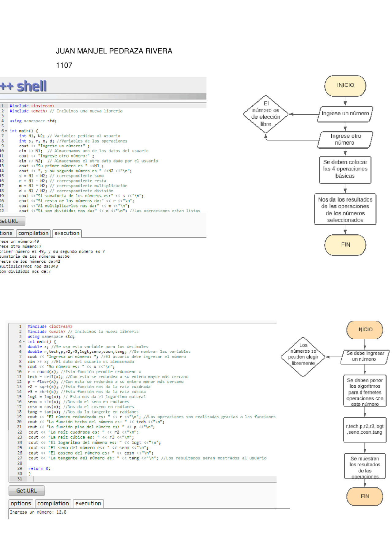This screenshot has height=555, width=392.
Task: Select the yellow INICIO flowchart terminator
Action: [x=345, y=86]
